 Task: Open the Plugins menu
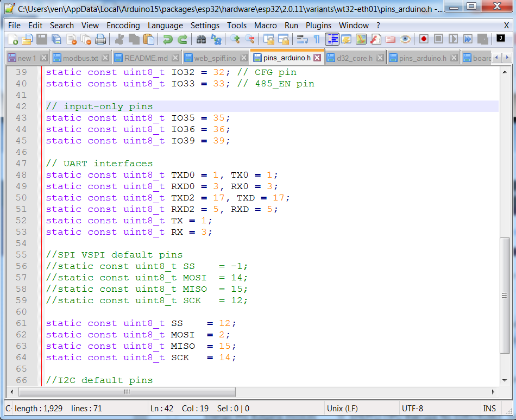point(318,26)
